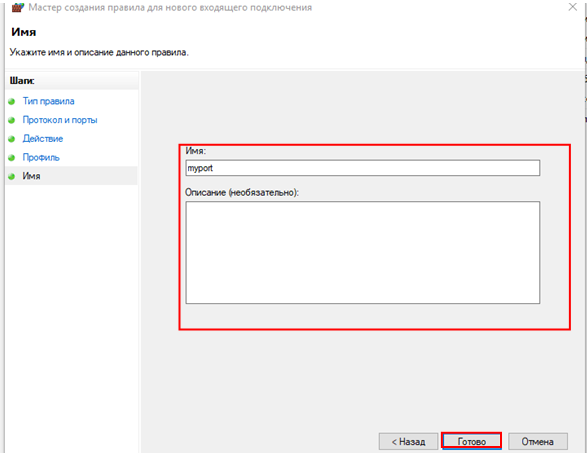Click green bullet beside Профиль step
The height and width of the screenshot is (453, 588).
(x=12, y=158)
